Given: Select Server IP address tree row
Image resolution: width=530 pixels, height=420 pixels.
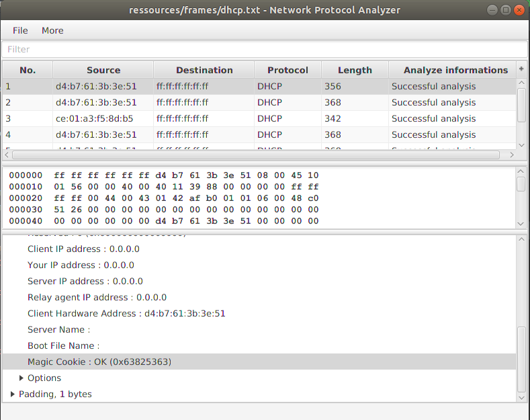Looking at the screenshot, I should point(259,282).
